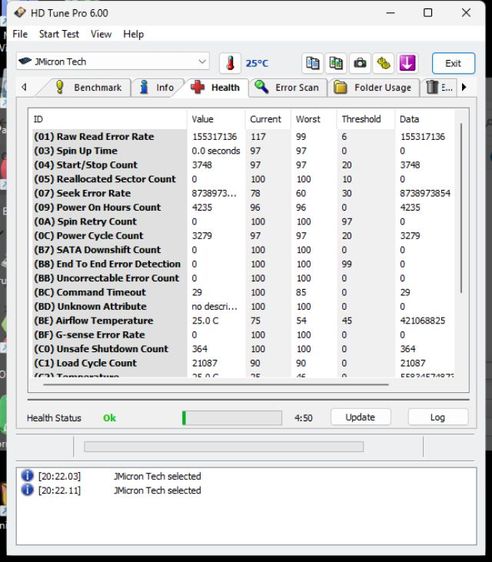Sort by the ID column header
The height and width of the screenshot is (562, 492).
tap(108, 119)
